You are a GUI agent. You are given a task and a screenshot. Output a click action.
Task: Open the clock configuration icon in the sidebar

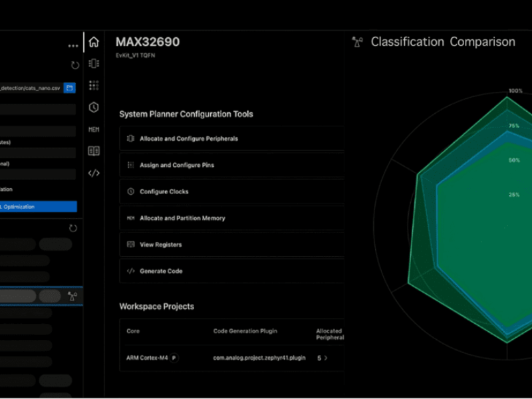[93, 107]
